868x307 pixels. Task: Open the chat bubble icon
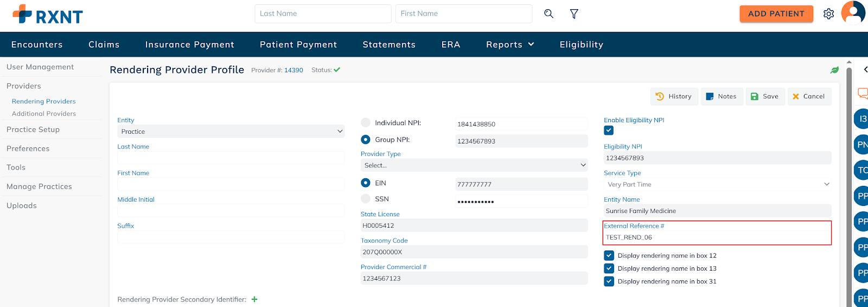(862, 93)
